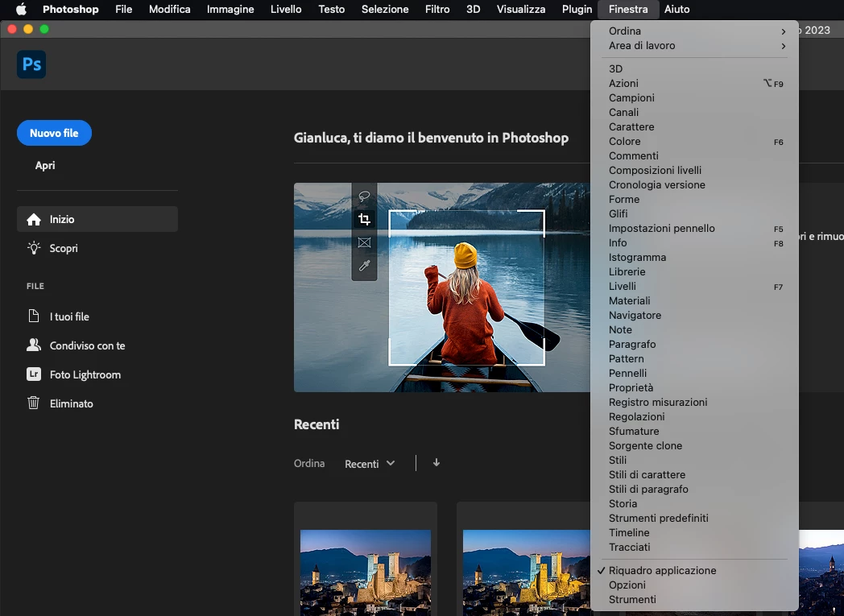Open the Modifica menu
This screenshot has width=844, height=616.
coord(170,9)
